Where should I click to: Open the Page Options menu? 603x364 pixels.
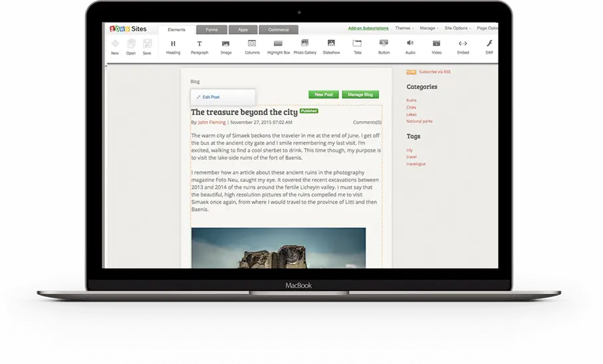(487, 28)
